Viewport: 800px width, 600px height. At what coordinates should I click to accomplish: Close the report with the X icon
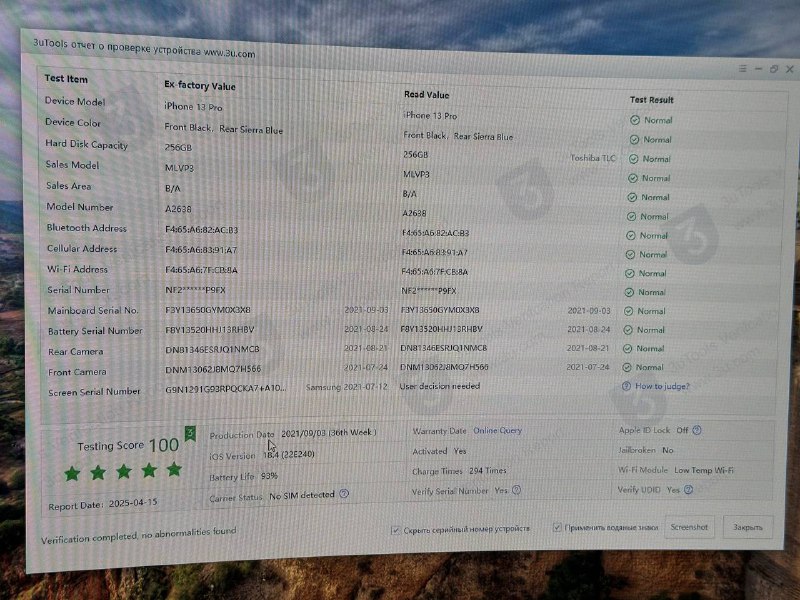click(790, 69)
